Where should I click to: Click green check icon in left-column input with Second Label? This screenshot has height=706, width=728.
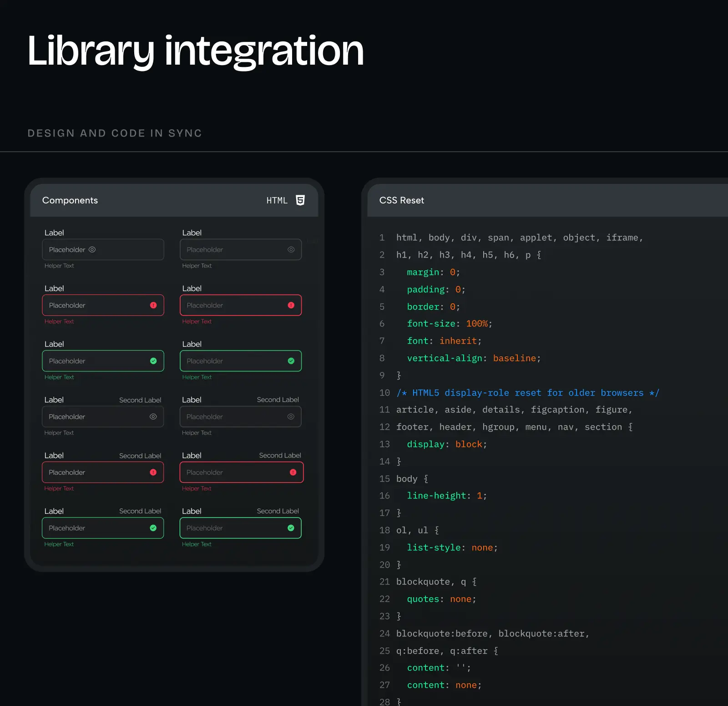(x=153, y=528)
